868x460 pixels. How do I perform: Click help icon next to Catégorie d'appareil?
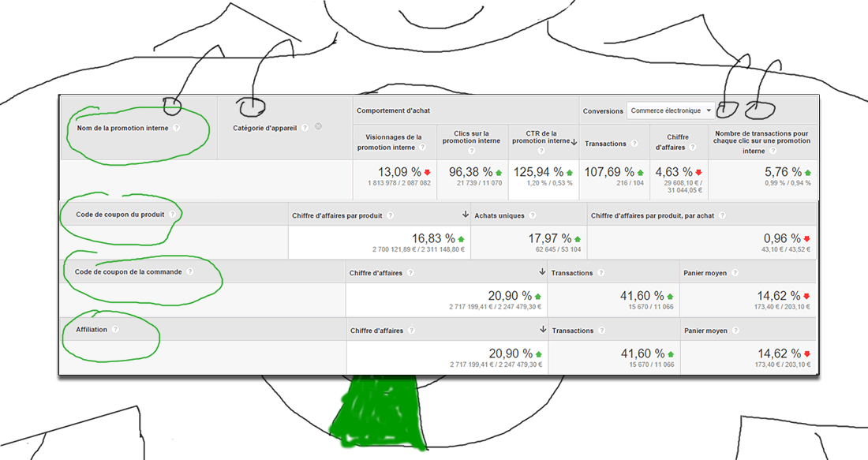(305, 127)
